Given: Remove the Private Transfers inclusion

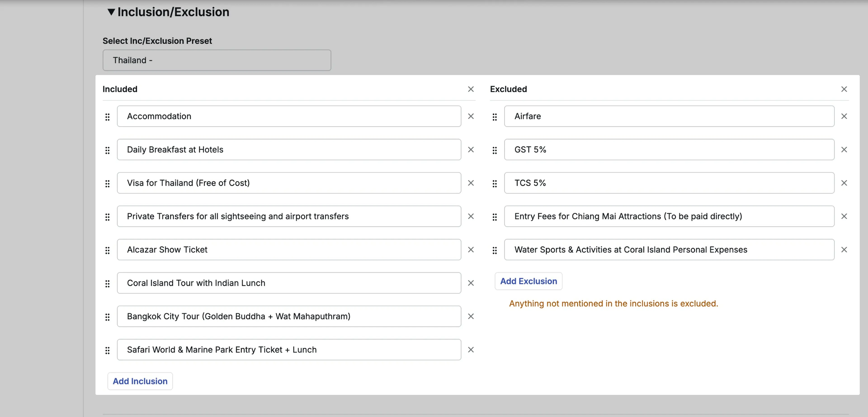Looking at the screenshot, I should point(471,216).
